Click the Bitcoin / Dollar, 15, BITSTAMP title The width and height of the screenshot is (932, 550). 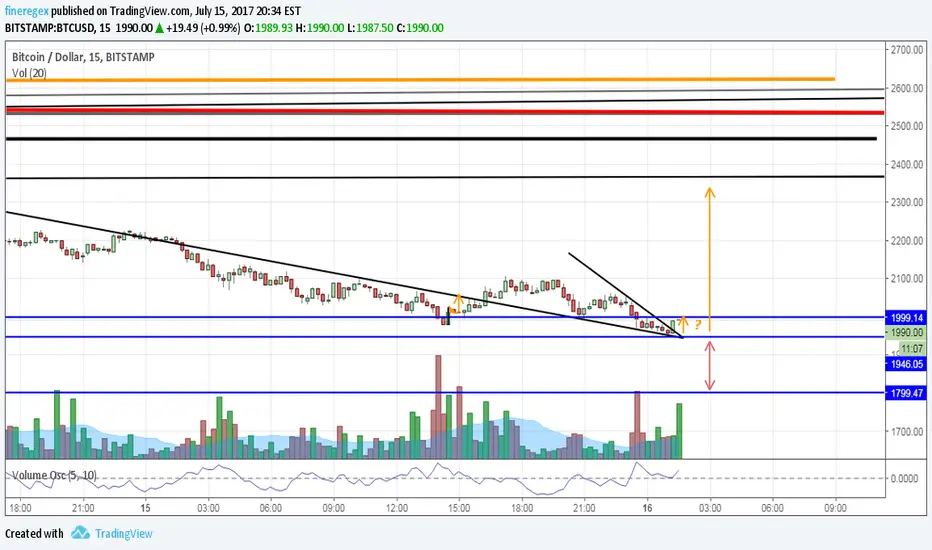click(83, 57)
